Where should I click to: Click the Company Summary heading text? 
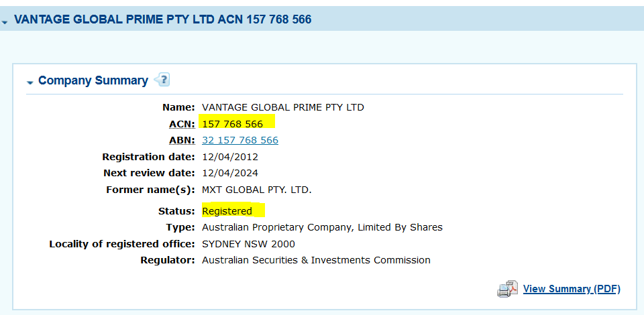(x=93, y=80)
